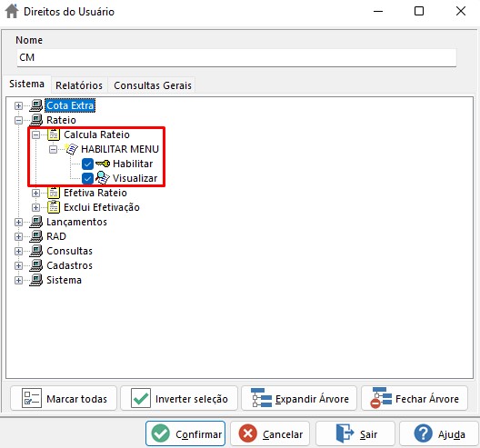
Task: Collapse the Rateio tree node
Action: [18, 120]
